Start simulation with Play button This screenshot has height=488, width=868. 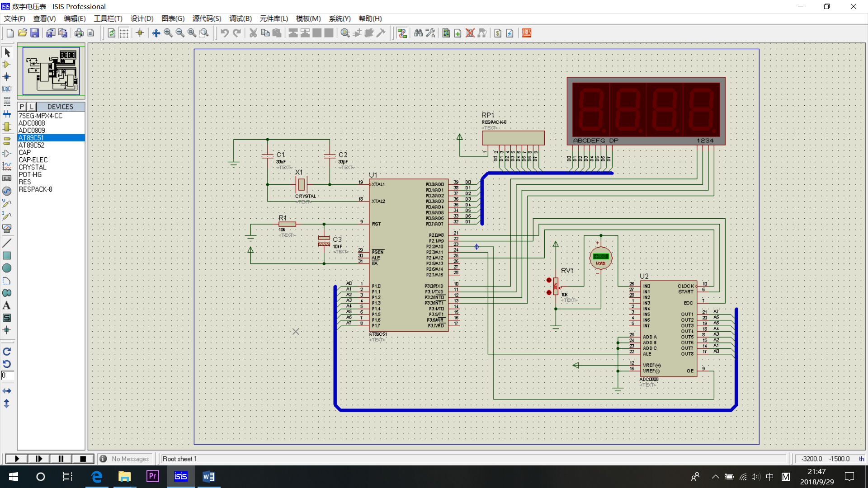coord(17,459)
